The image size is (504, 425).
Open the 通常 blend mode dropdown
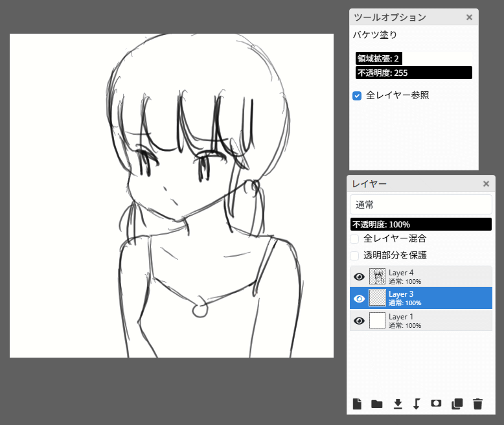pyautogui.click(x=420, y=205)
